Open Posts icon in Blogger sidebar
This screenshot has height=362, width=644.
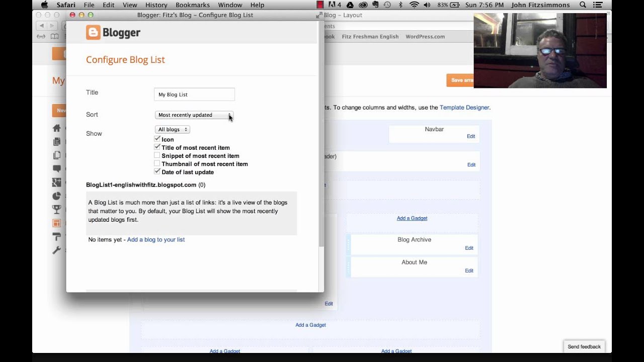tap(57, 142)
